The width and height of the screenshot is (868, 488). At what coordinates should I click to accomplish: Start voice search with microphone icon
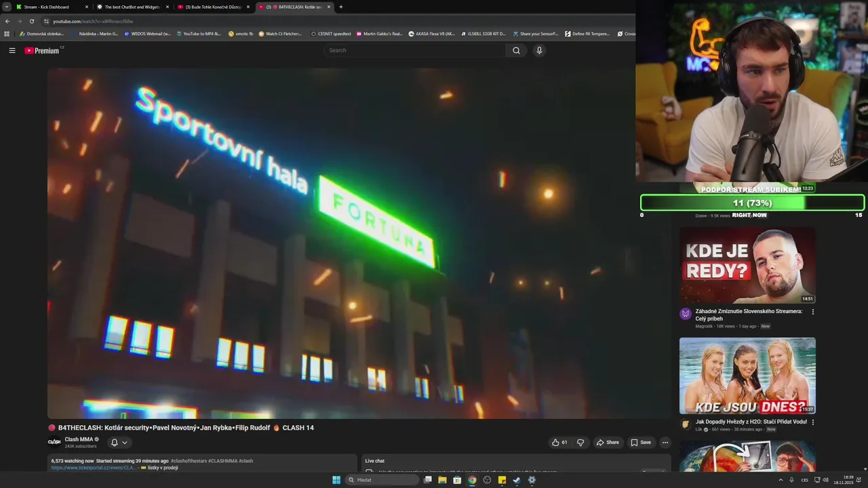[x=539, y=50]
